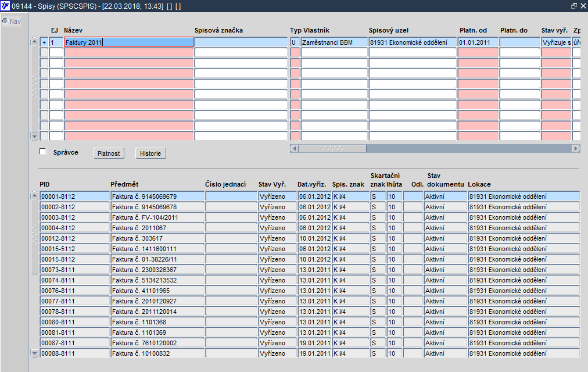
Task: Select the Nav radio button
Action: 5,21
